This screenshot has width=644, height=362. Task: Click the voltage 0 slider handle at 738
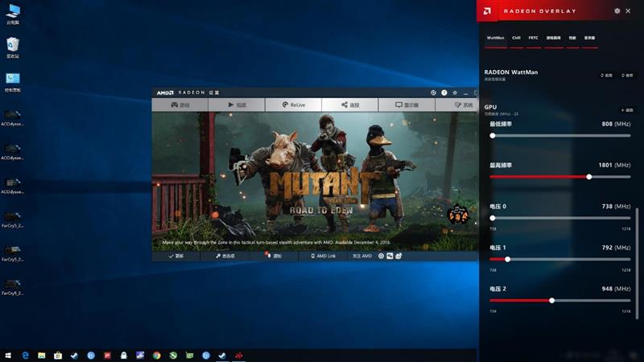point(493,218)
